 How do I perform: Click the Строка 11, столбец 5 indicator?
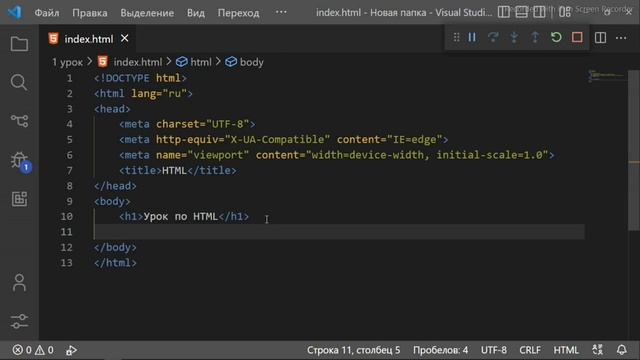(x=353, y=350)
